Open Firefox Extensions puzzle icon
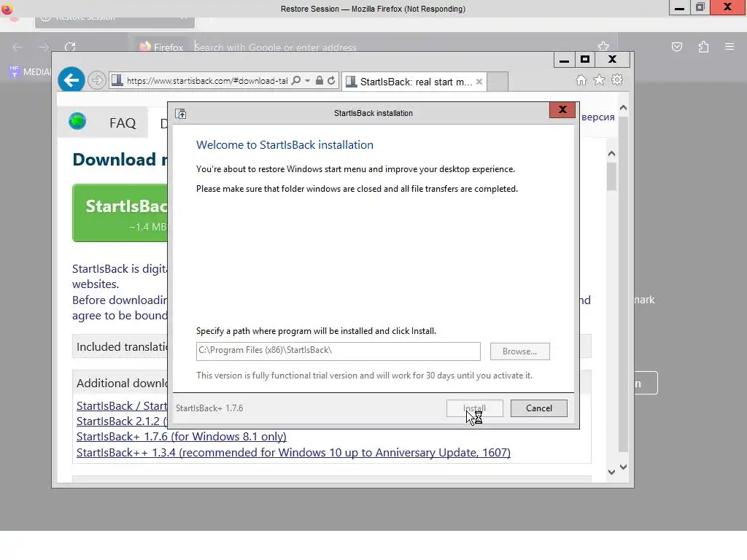Screen dimensions: 747x560 point(703,47)
